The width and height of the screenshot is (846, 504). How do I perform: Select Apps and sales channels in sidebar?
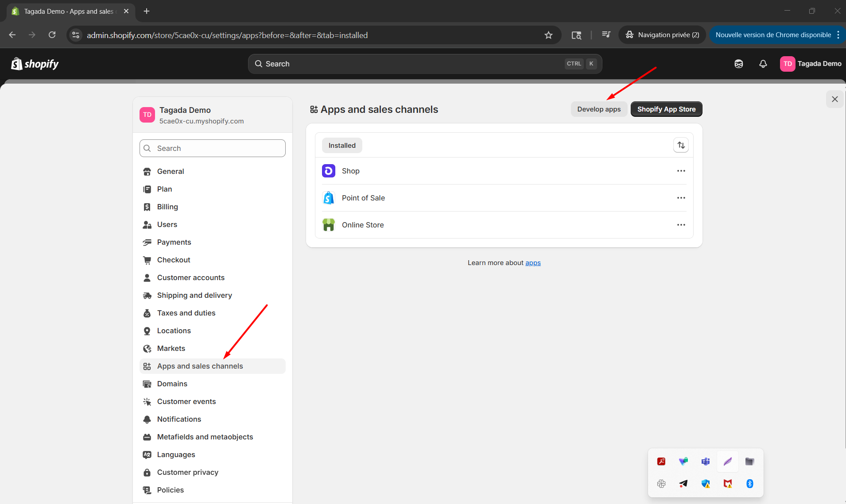(x=213, y=366)
